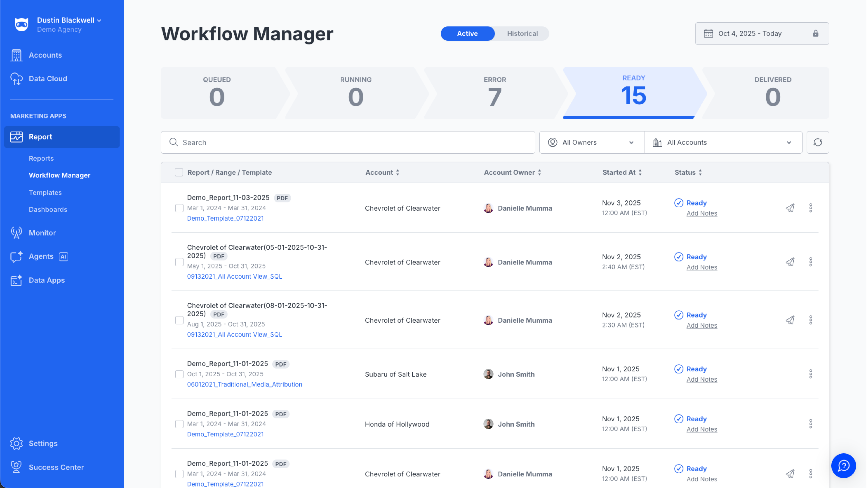
Task: Go to the Monitor section
Action: click(x=42, y=233)
